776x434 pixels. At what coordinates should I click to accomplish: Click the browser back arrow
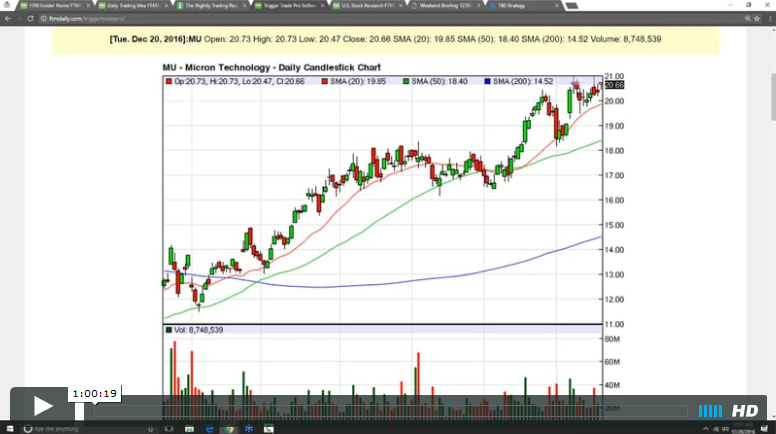(7, 17)
